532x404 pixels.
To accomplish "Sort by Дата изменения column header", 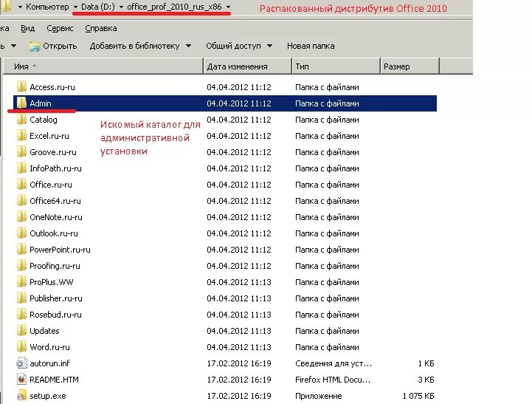I will [248, 66].
